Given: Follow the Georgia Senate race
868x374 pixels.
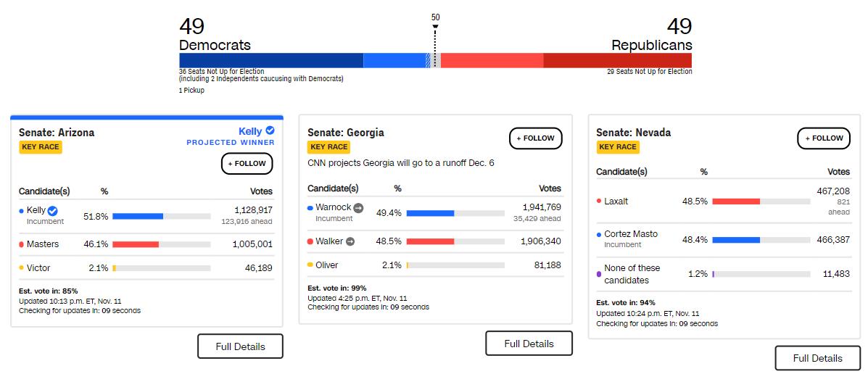Looking at the screenshot, I should [x=536, y=138].
